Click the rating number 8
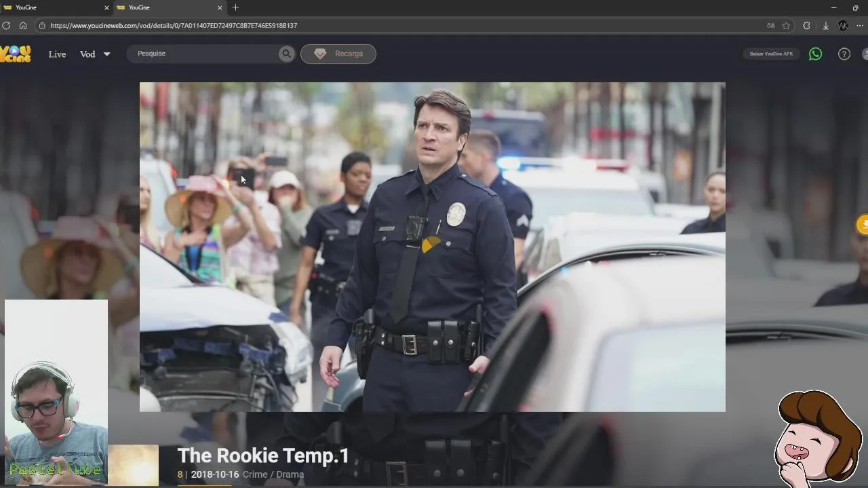 coord(180,474)
